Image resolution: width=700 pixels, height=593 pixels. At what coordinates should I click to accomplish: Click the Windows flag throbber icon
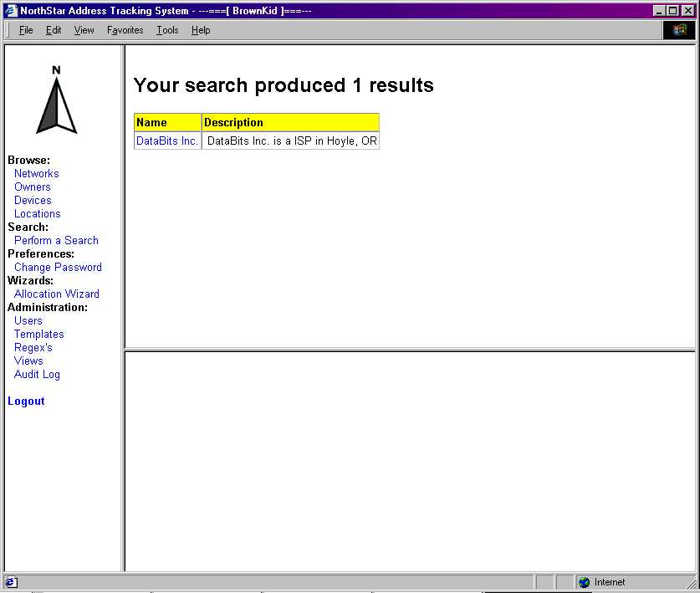[x=678, y=30]
